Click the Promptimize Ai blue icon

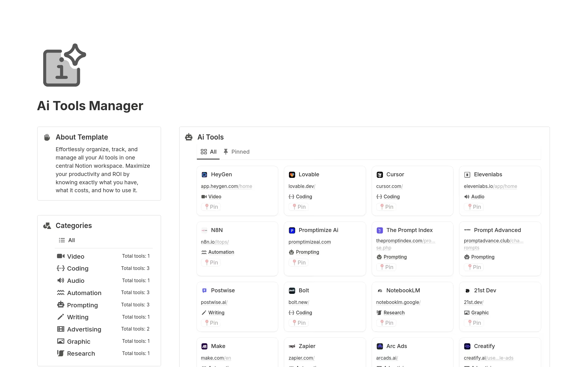coord(292,230)
